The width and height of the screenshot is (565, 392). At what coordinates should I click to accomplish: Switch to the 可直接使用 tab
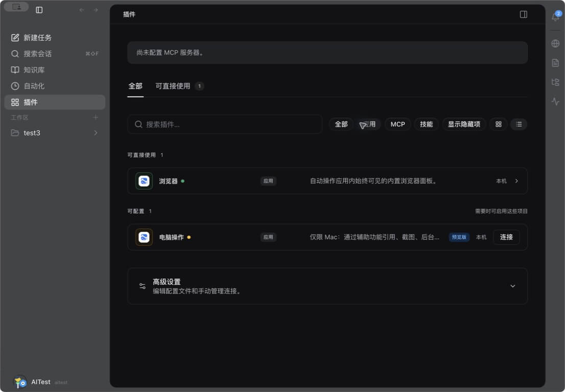[x=179, y=86]
